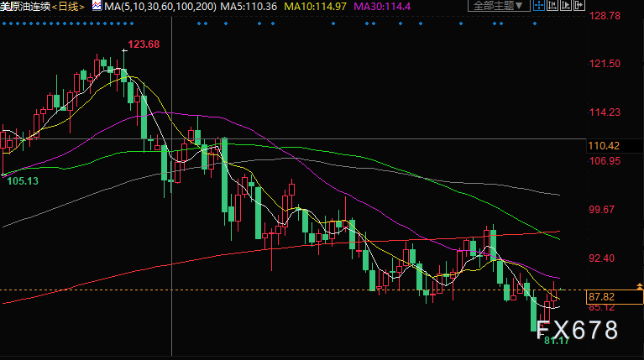Click the chart play-forward icon
This screenshot has width=644, height=360.
pos(566,5)
